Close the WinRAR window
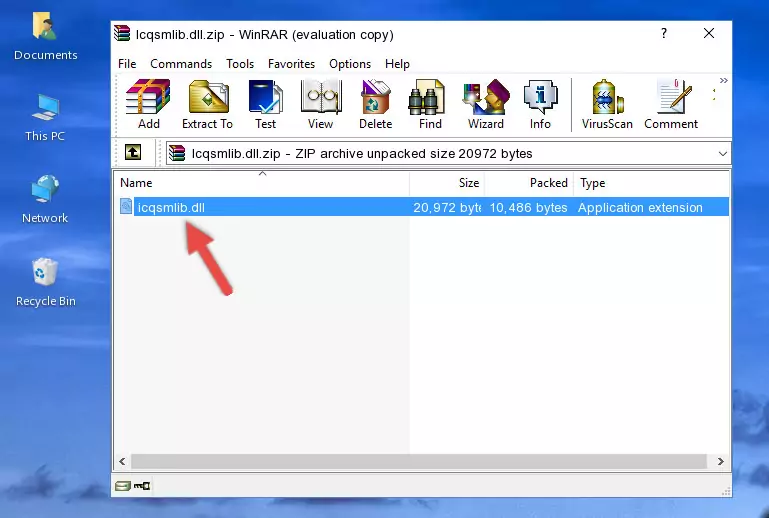 point(709,33)
